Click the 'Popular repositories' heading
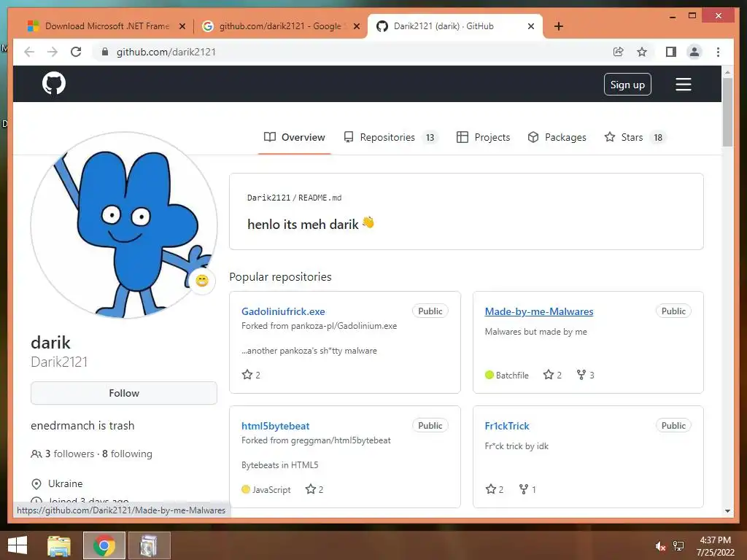This screenshot has height=560, width=747. [x=280, y=276]
